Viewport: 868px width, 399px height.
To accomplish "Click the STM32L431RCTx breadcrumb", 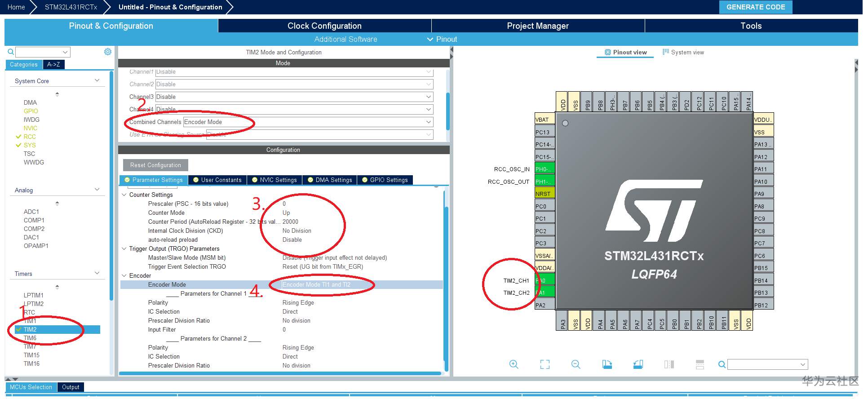I will pyautogui.click(x=71, y=7).
